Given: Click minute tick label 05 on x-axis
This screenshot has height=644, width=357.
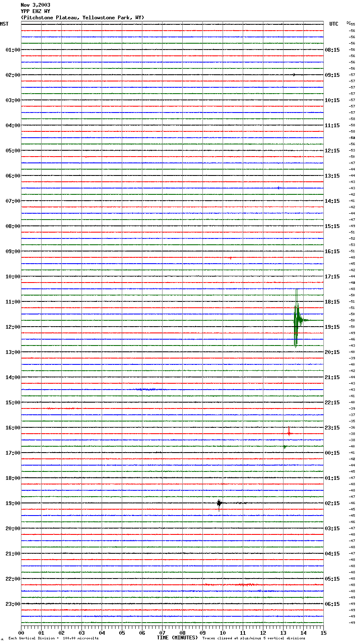Looking at the screenshot, I should point(122,633).
